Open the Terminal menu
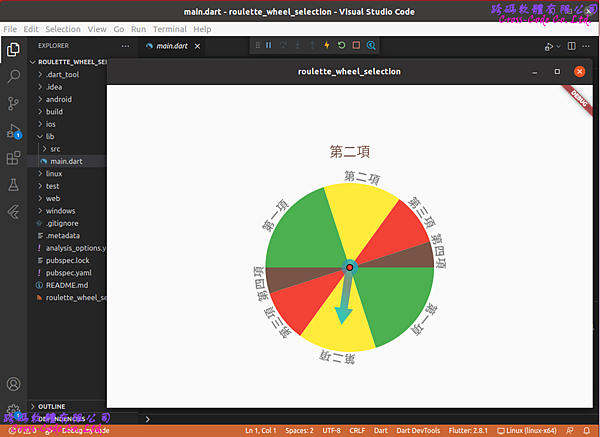Image resolution: width=600 pixels, height=437 pixels. pos(170,29)
